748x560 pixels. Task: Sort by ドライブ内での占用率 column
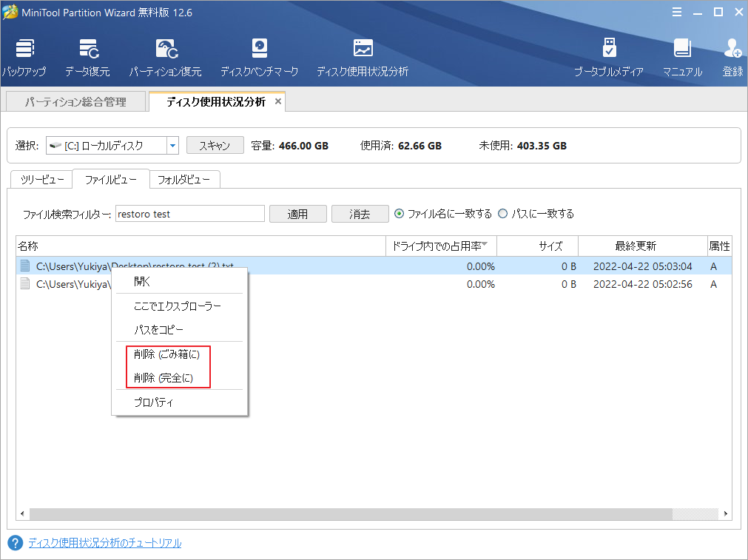pos(441,246)
